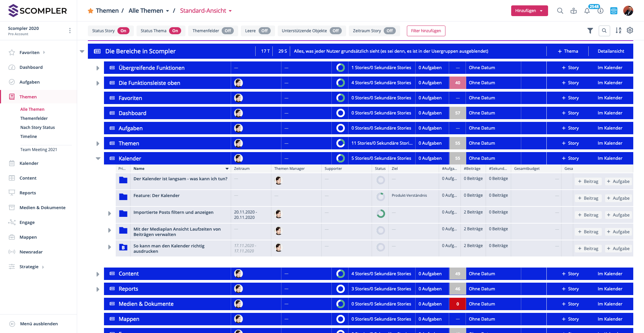Image resolution: width=644 pixels, height=333 pixels.
Task: Open the Scompler account three-dot menu
Action: coord(70,31)
